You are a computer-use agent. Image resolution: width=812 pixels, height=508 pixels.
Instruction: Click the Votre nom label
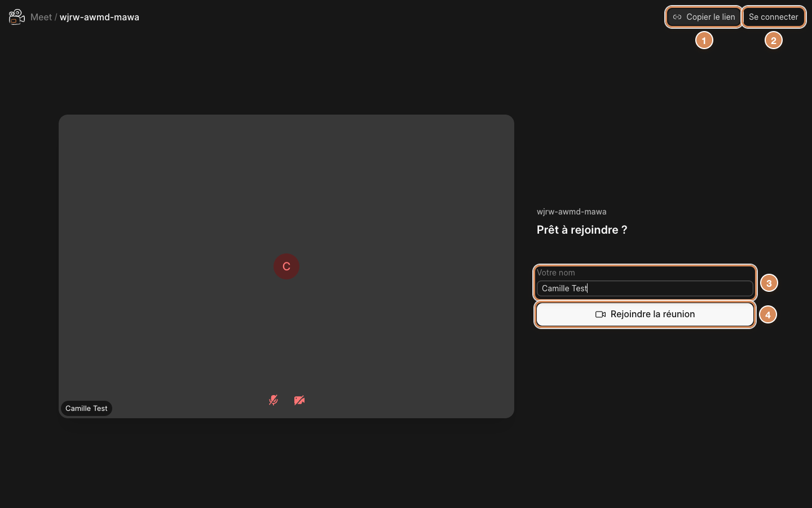pyautogui.click(x=556, y=273)
